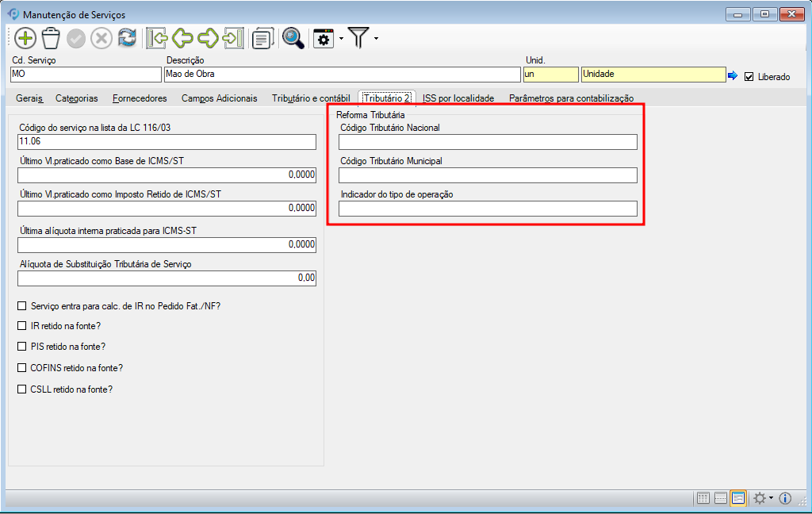This screenshot has height=514, width=812.
Task: Click the Código Tributário Nacional field
Action: tap(488, 142)
